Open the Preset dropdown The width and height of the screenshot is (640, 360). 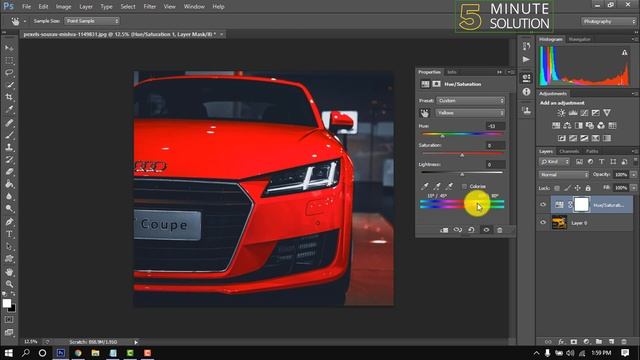pos(471,100)
